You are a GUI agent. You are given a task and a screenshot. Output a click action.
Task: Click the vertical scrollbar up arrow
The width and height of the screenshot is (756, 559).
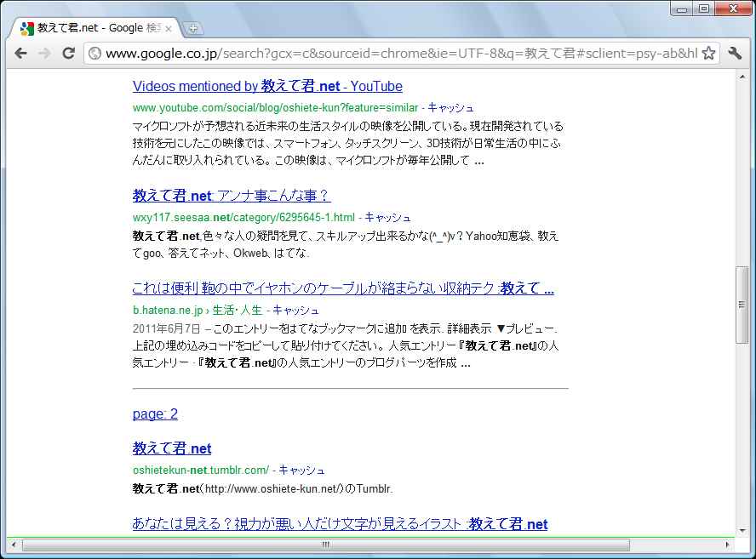742,77
